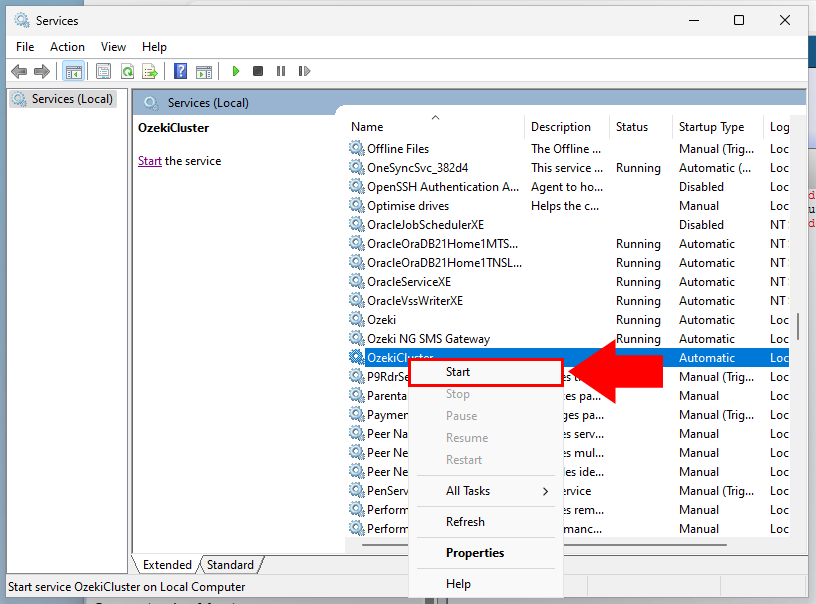Image resolution: width=816 pixels, height=604 pixels.
Task: Choose Properties in the context menu
Action: [x=486, y=553]
